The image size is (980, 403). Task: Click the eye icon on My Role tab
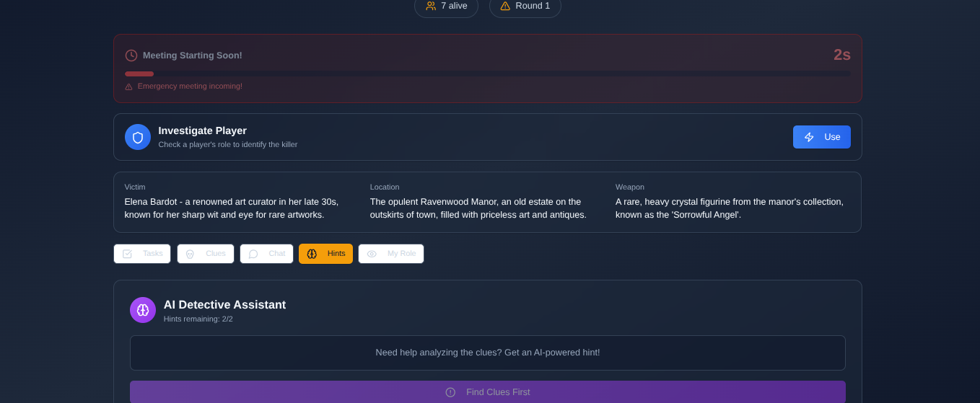[372, 254]
